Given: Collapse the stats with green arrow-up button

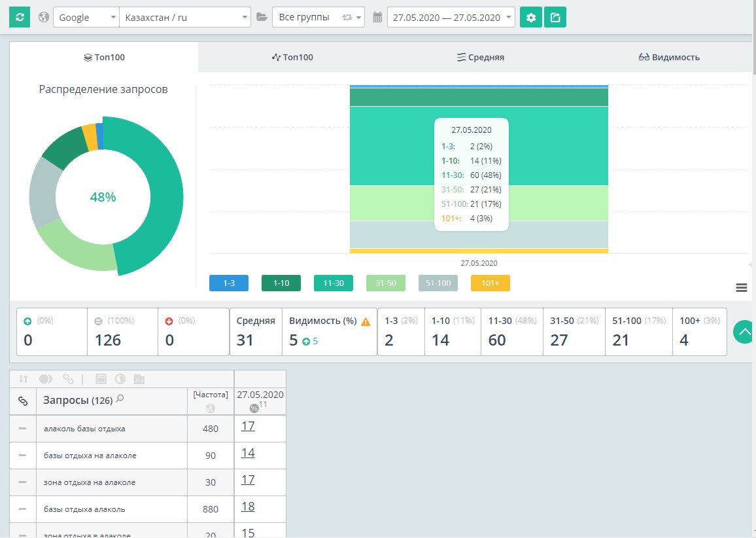Looking at the screenshot, I should (x=744, y=332).
